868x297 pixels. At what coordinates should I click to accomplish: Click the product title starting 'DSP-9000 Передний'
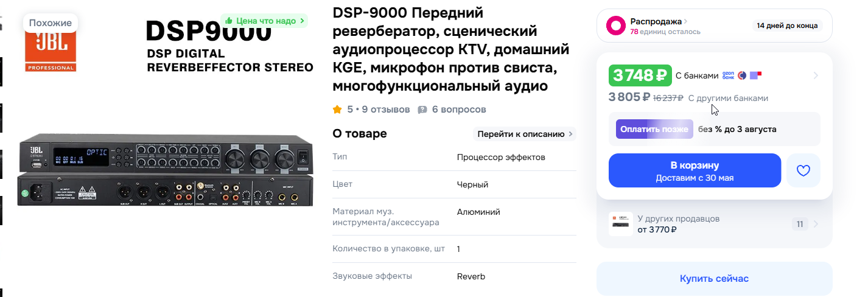[x=451, y=50]
